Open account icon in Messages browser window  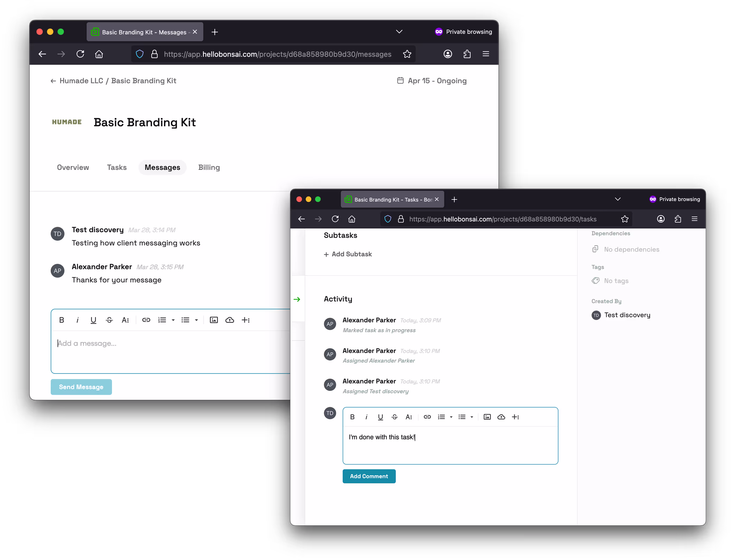448,54
